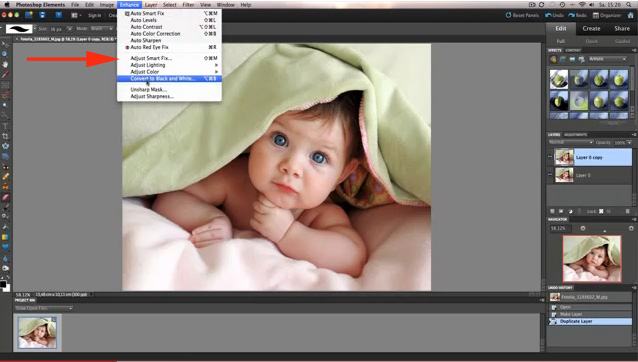Expand Adjust Color submenu
Viewport: 638px width, 362px height.
click(x=169, y=72)
